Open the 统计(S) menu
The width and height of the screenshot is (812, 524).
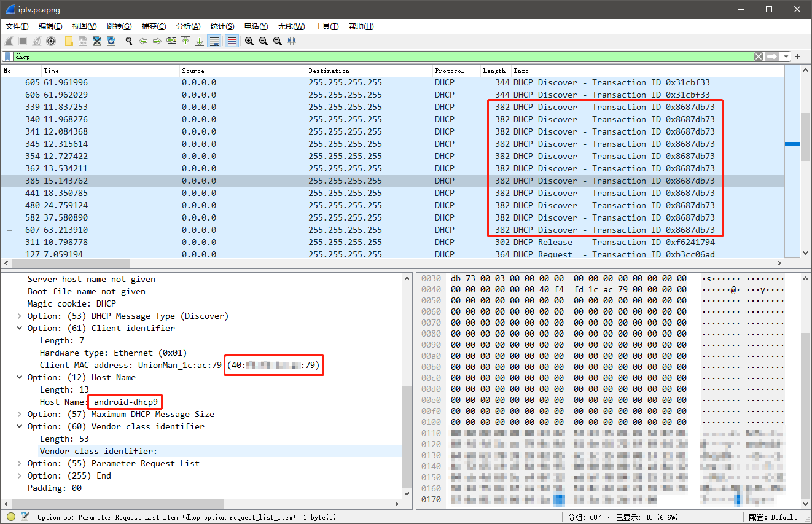[x=222, y=26]
